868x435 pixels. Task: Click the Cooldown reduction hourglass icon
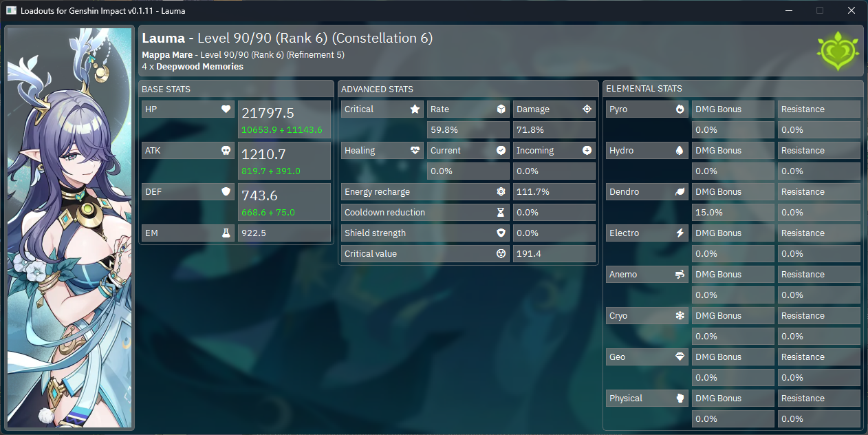pos(501,213)
